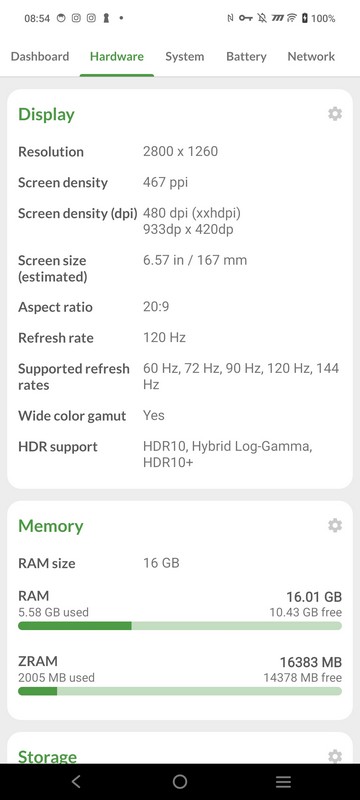Tap the muted bell status icon
The height and width of the screenshot is (800, 360).
click(x=262, y=18)
